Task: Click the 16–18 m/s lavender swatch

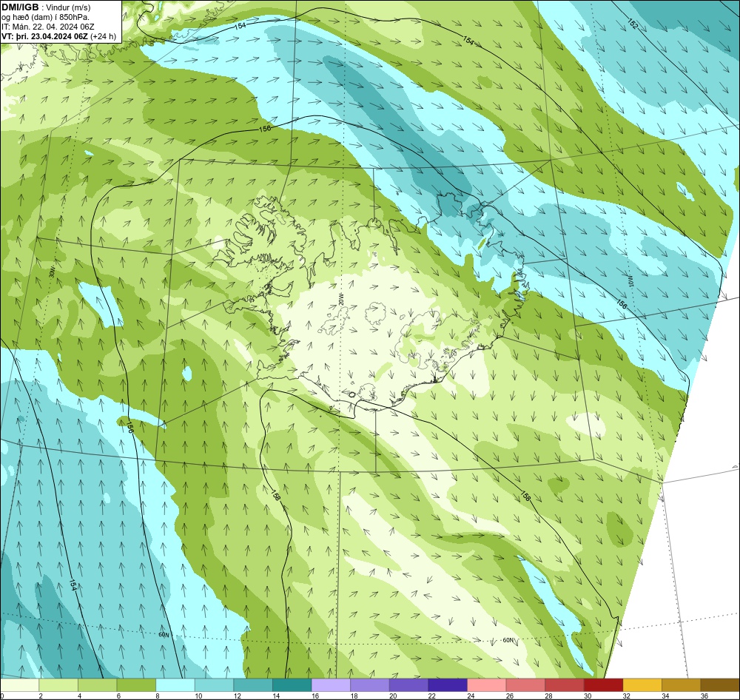Action: 331,685
